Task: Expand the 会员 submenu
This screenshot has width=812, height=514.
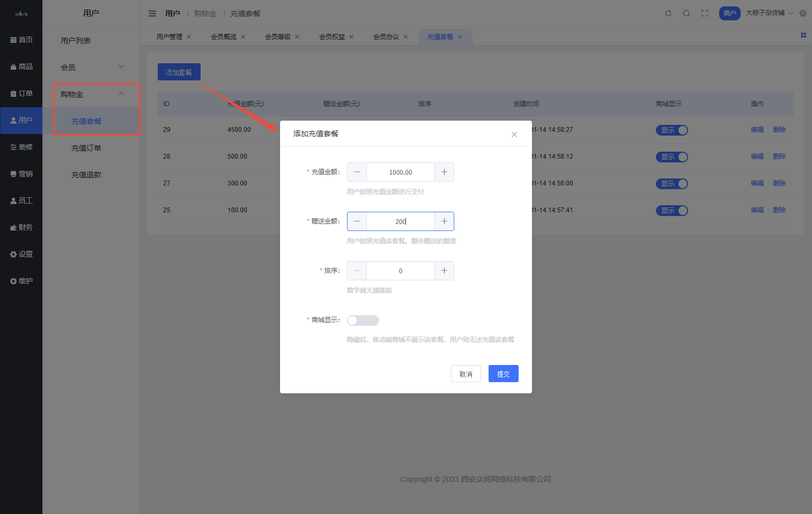Action: pos(91,67)
